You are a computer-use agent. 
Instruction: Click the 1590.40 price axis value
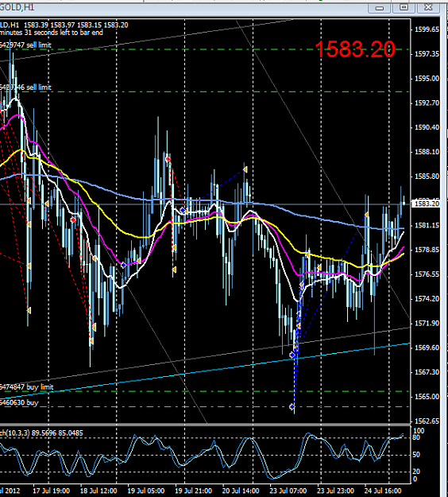(x=427, y=127)
